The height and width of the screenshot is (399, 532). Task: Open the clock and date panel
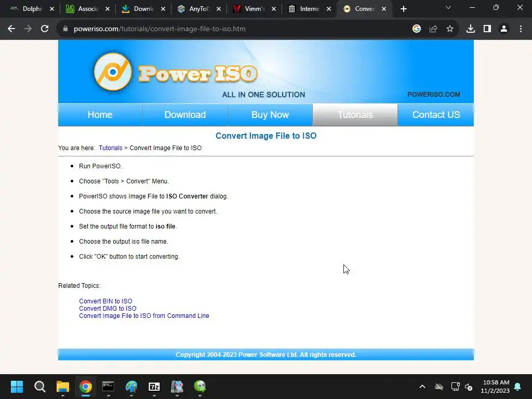pyautogui.click(x=495, y=387)
